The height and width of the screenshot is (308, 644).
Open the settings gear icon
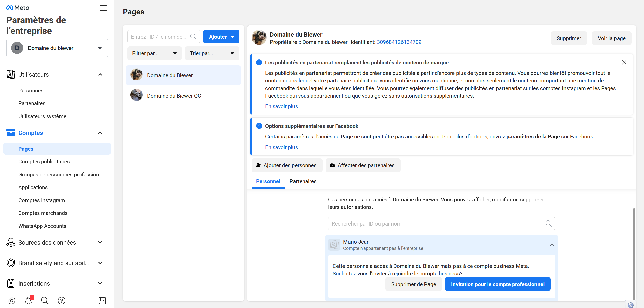pyautogui.click(x=12, y=300)
